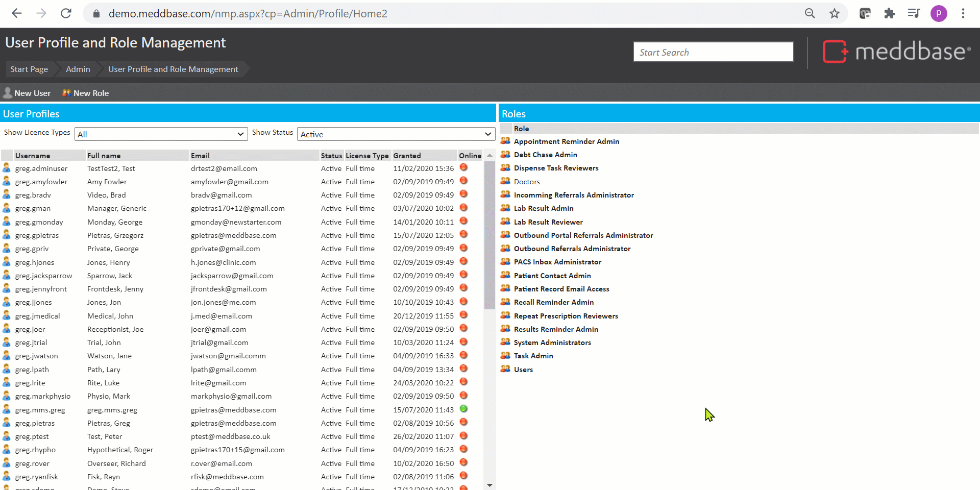Open the Task Admin role

click(533, 356)
